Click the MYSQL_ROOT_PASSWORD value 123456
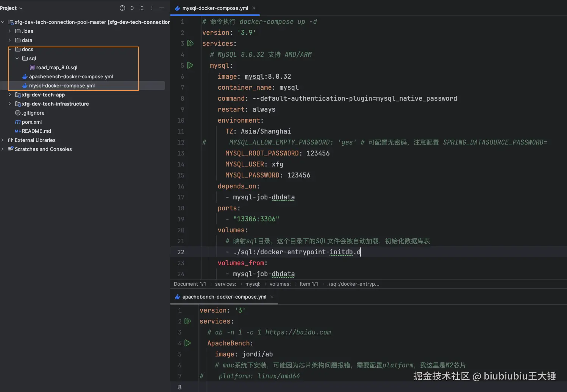Image resolution: width=567 pixels, height=392 pixels. click(x=318, y=153)
